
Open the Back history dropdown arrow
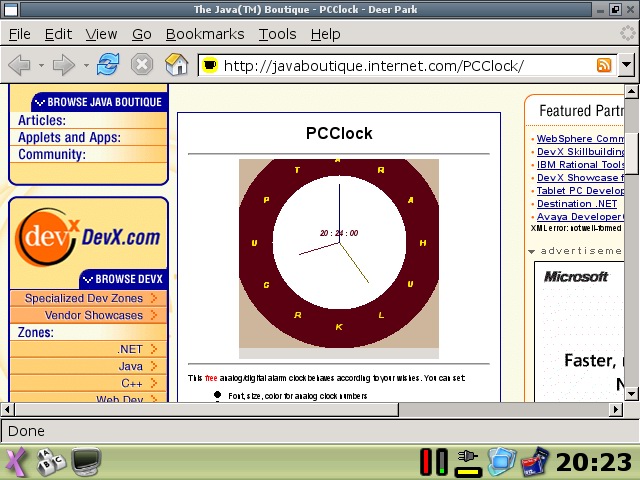(x=41, y=66)
